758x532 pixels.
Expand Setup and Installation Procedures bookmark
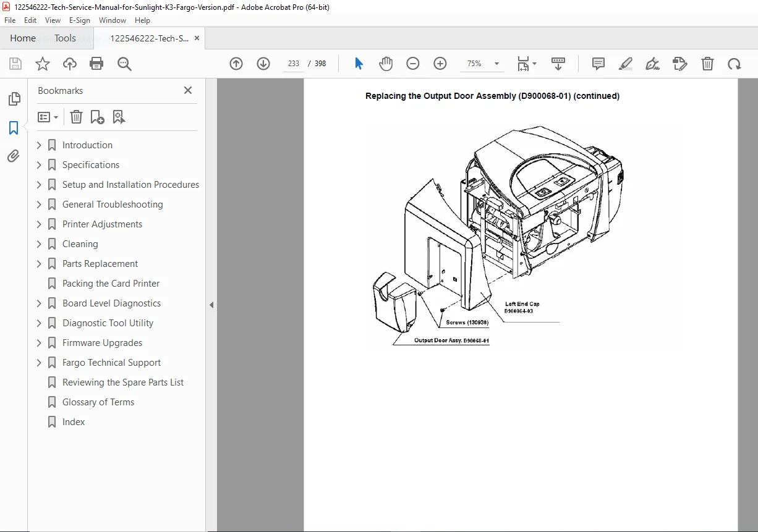point(39,185)
